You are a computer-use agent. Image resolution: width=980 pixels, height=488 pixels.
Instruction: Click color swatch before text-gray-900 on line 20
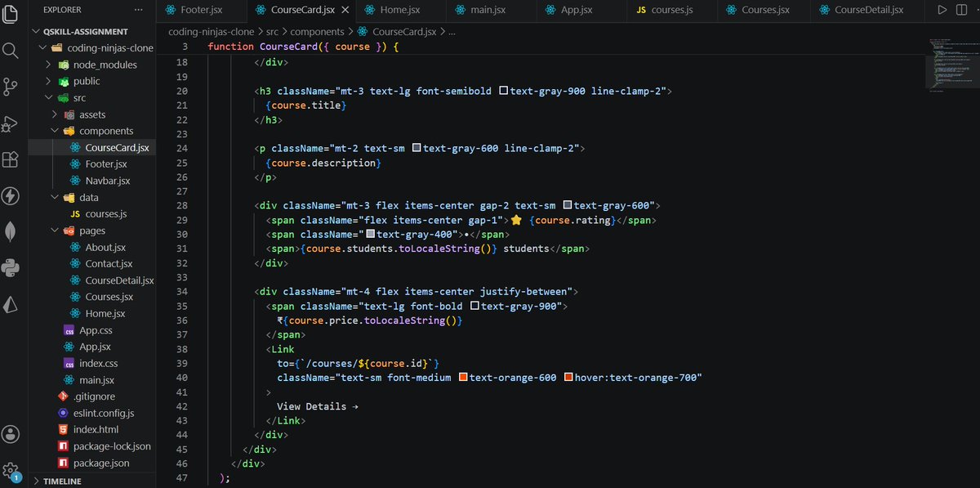503,91
